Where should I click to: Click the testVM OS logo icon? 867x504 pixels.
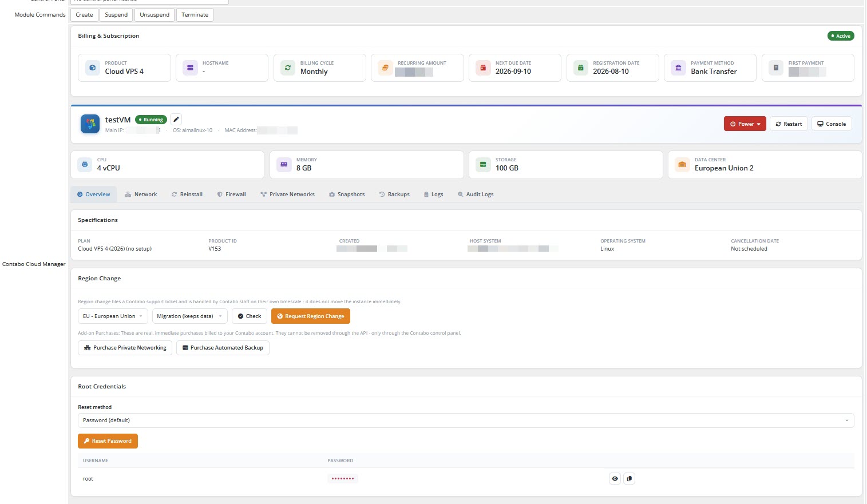pos(90,124)
